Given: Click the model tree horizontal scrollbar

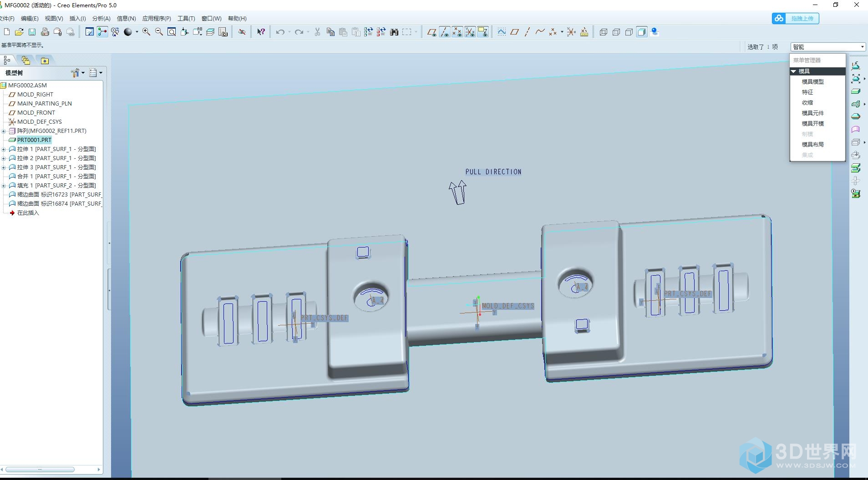Looking at the screenshot, I should 40,470.
